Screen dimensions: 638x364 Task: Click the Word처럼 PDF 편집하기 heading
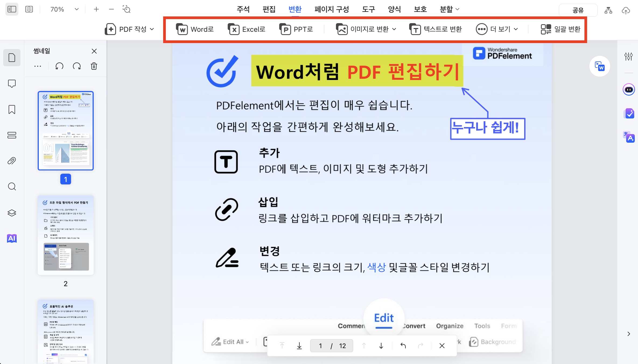pyautogui.click(x=357, y=71)
